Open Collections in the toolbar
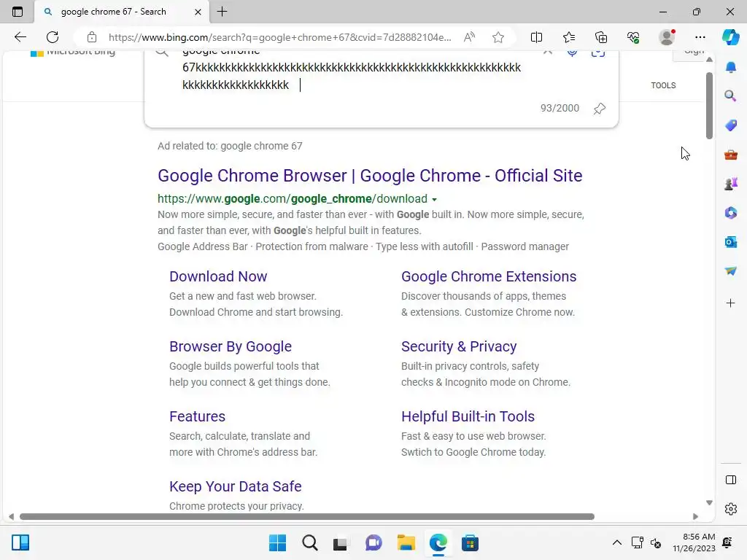 [601, 37]
